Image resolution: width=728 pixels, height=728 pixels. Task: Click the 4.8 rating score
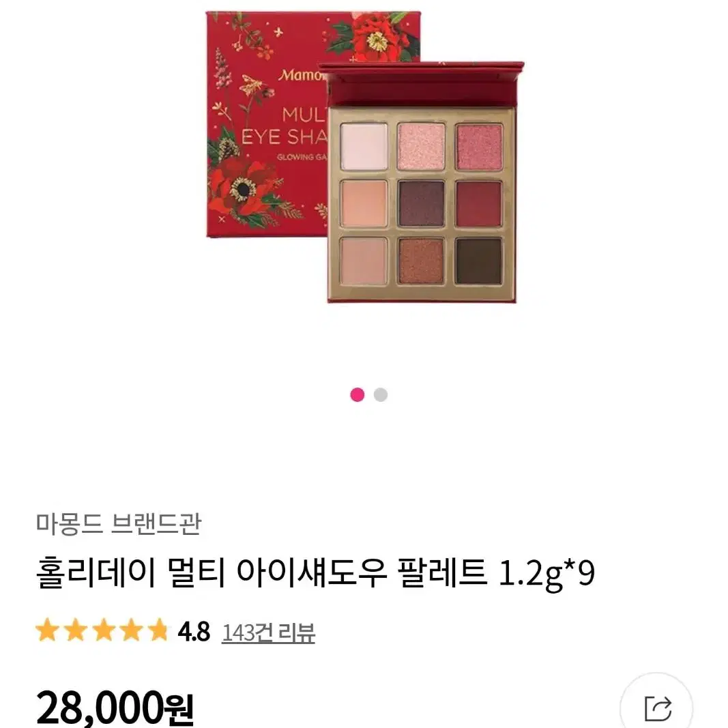(194, 632)
